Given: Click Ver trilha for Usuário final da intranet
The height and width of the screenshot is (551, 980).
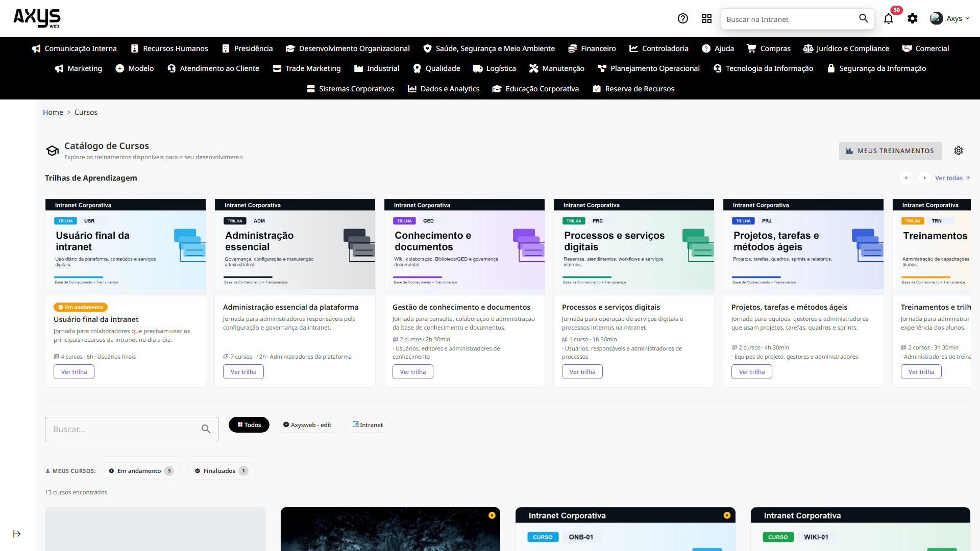Looking at the screenshot, I should (x=74, y=372).
